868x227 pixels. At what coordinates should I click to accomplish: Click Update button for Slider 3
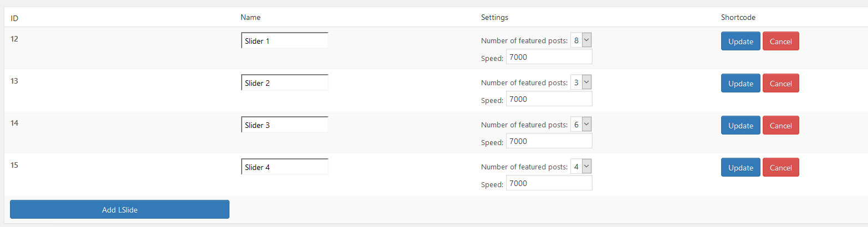[x=740, y=125]
